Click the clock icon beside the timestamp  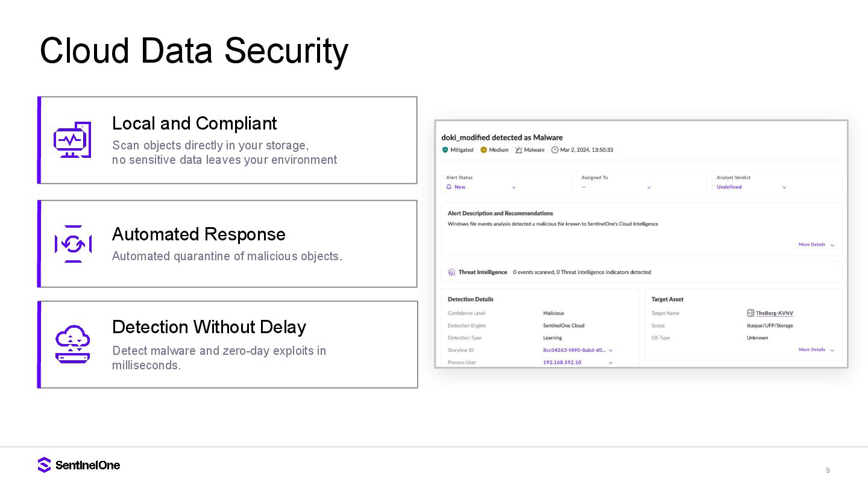coord(555,150)
